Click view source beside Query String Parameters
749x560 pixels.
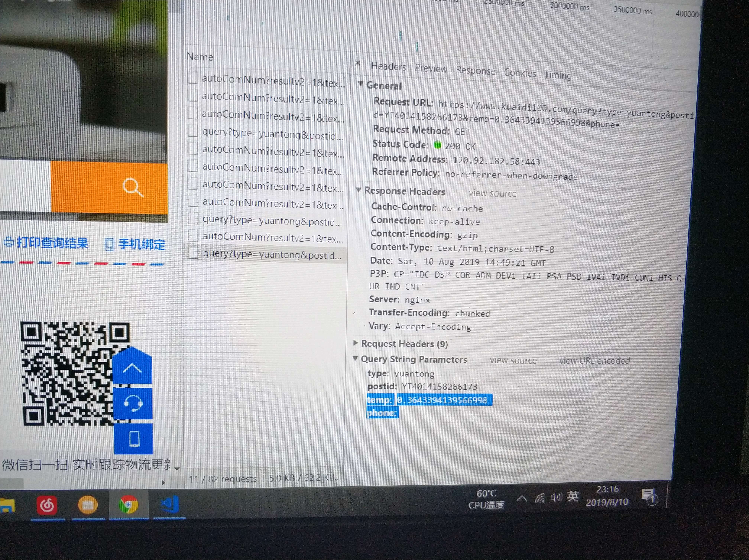click(x=513, y=360)
